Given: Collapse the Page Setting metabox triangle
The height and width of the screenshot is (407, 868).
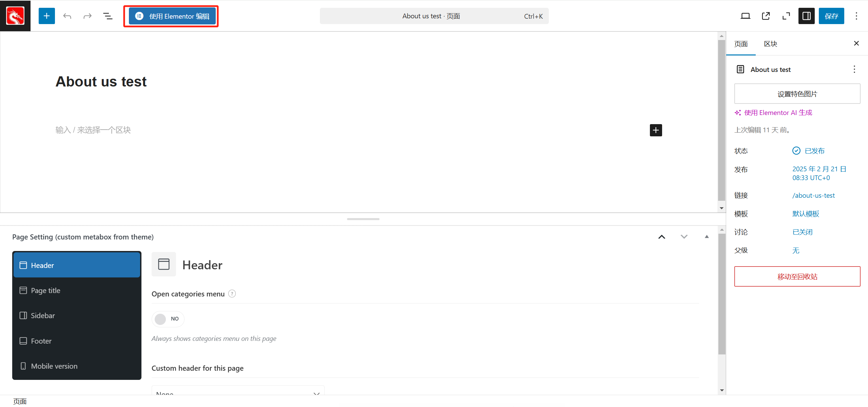Looking at the screenshot, I should (x=707, y=237).
